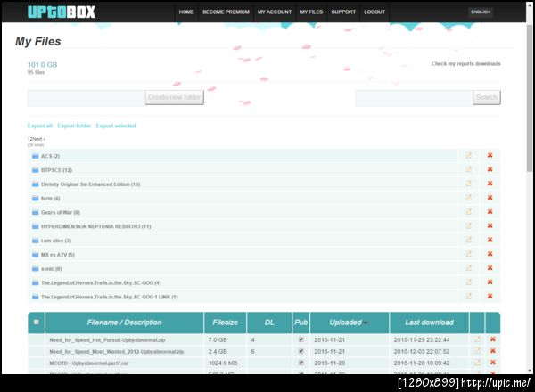This screenshot has width=535, height=392.
Task: Edit the MX vs ATV folder
Action: [x=469, y=254]
